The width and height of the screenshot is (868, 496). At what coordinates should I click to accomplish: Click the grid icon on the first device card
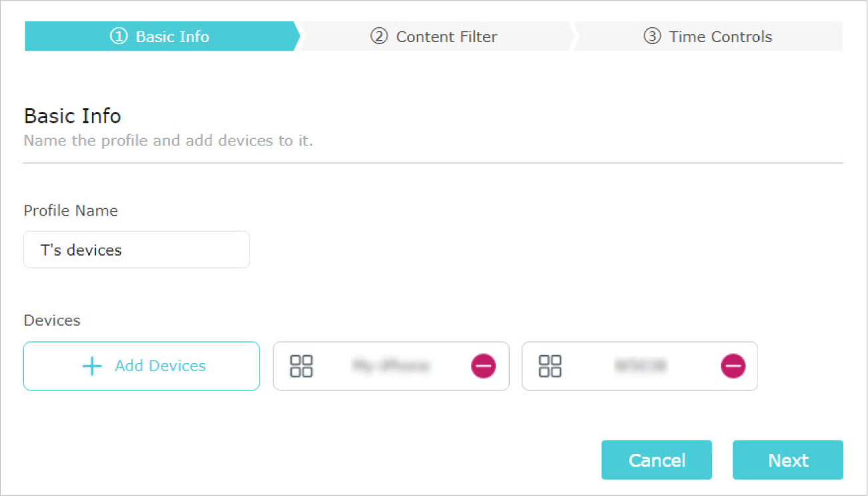[x=302, y=366]
